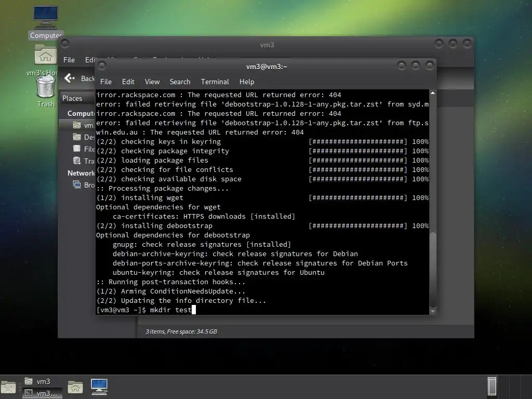
Task: Click status bar '3 items, Free space' text
Action: point(181,331)
